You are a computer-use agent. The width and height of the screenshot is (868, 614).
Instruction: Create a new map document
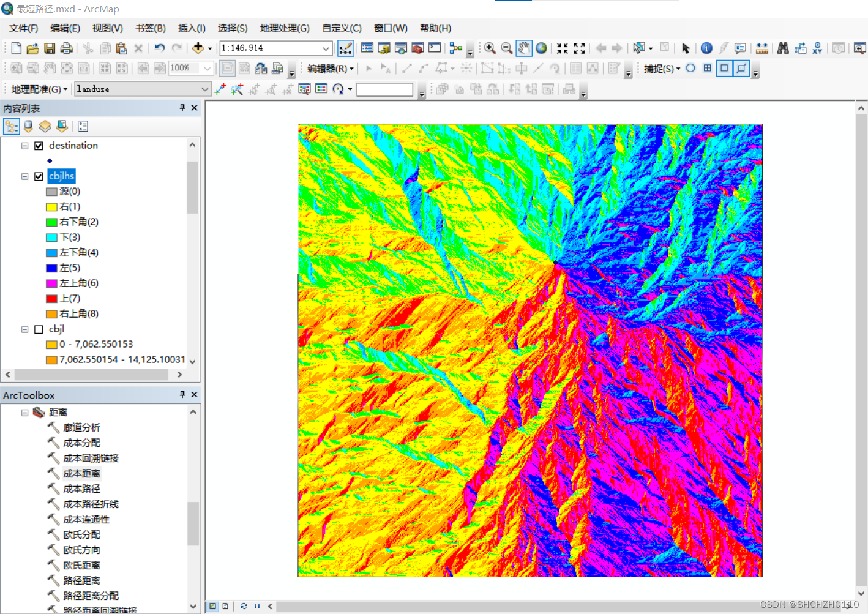tap(17, 48)
